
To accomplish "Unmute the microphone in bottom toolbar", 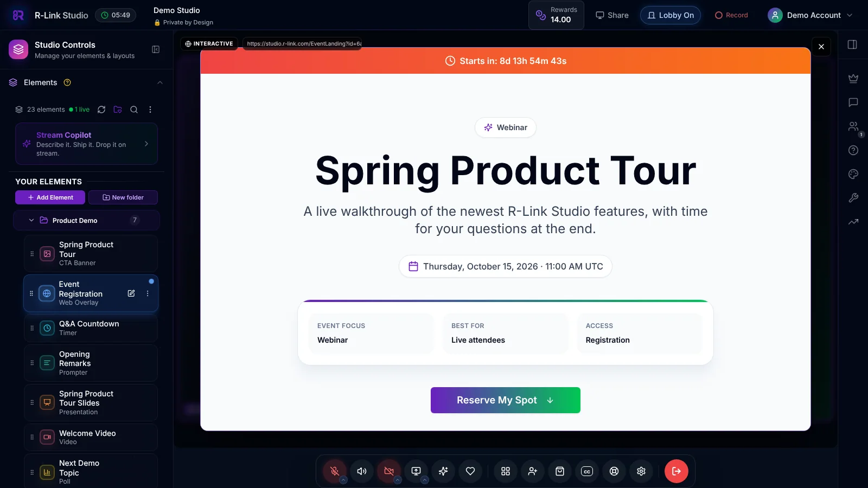I will click(x=335, y=471).
